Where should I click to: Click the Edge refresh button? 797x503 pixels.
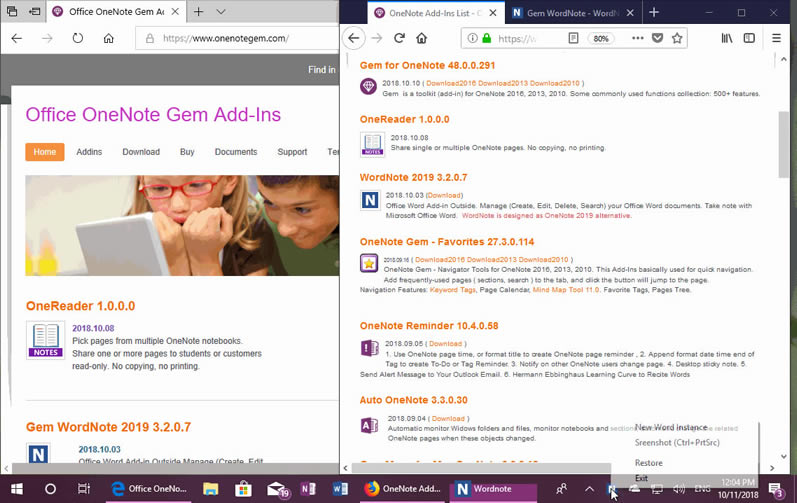point(78,39)
